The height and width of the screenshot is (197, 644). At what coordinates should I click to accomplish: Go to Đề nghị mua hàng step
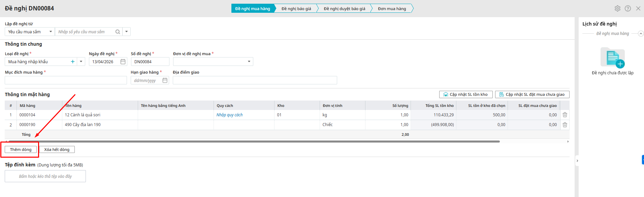pos(253,8)
